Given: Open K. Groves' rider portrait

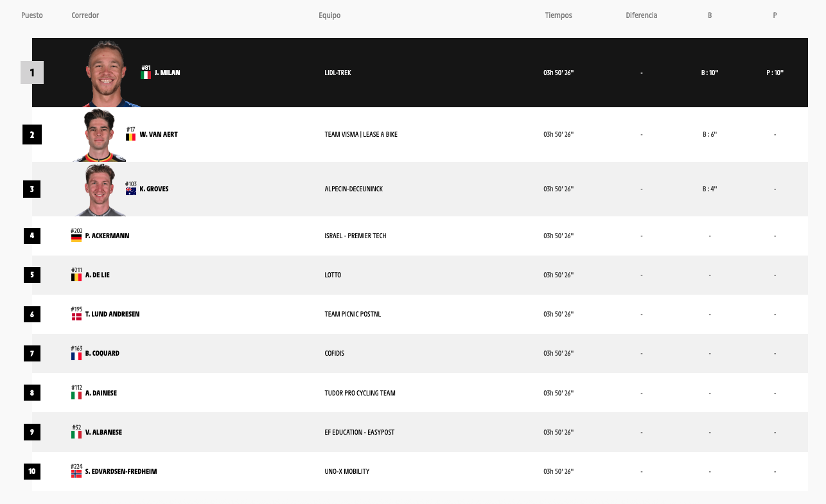Looking at the screenshot, I should point(100,189).
